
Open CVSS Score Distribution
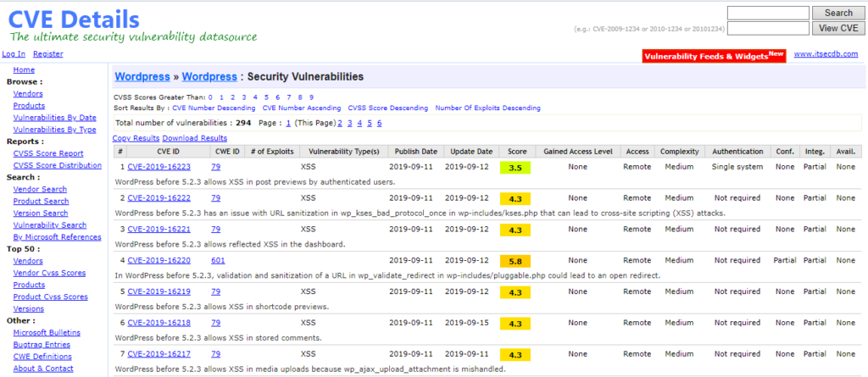point(57,165)
